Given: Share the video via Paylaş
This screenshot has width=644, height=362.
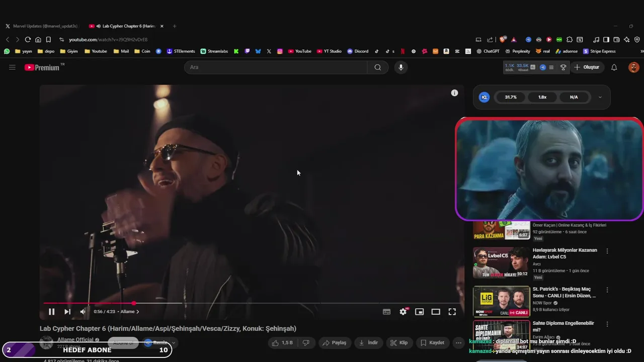Looking at the screenshot, I should [x=334, y=343].
